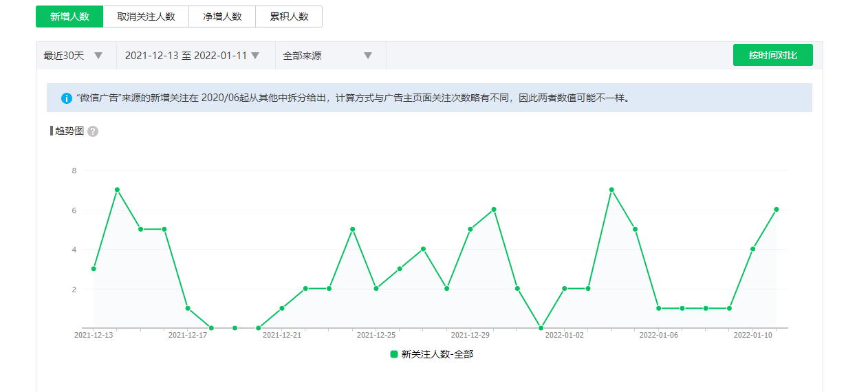Click the last data point at chart's right end
868x392 pixels.
click(776, 210)
